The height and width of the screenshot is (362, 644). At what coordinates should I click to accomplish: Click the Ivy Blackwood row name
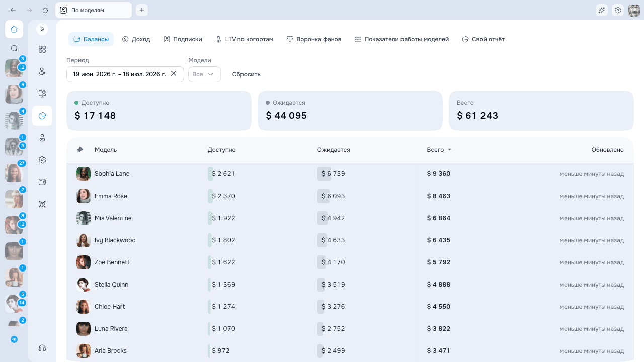click(115, 240)
